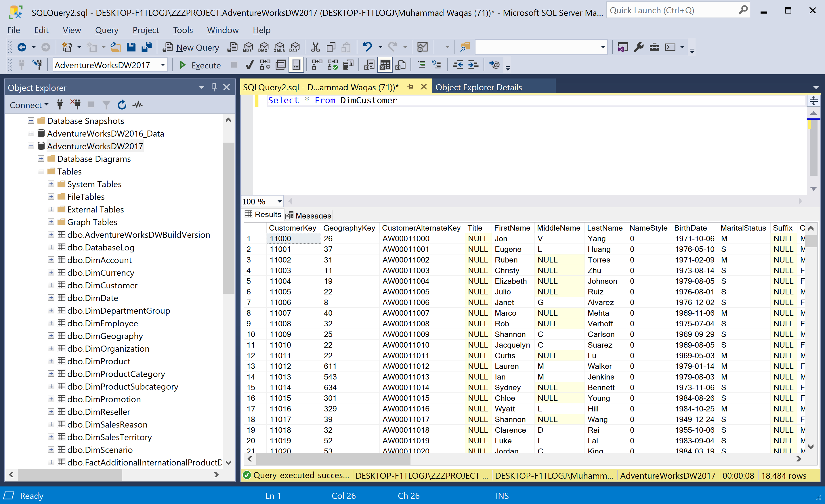Viewport: 825px width, 504px height.
Task: Toggle Results to Grid output mode
Action: 385,65
